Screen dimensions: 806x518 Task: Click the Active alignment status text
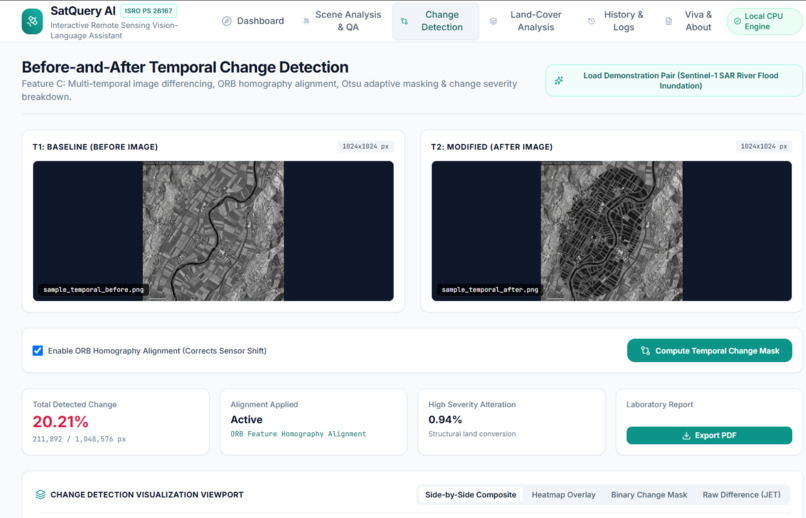[x=246, y=419]
